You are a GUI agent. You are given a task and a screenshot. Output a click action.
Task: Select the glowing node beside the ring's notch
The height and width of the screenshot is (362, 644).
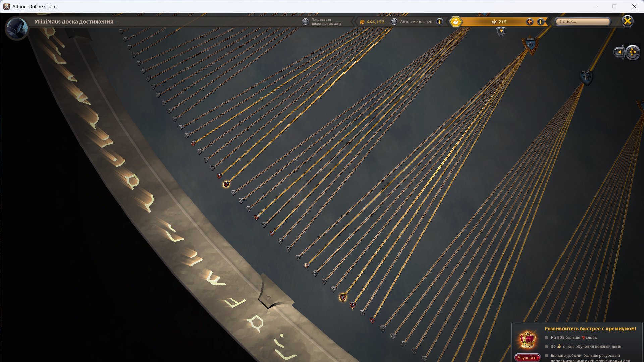(x=343, y=297)
